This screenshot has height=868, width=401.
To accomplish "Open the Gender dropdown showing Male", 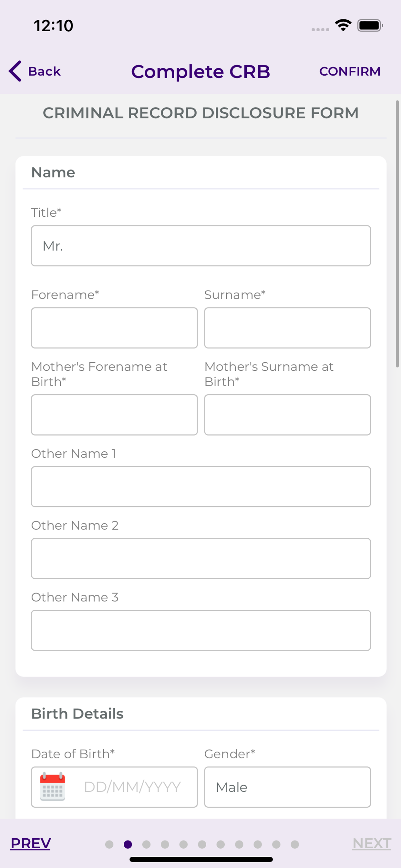I will (x=287, y=787).
